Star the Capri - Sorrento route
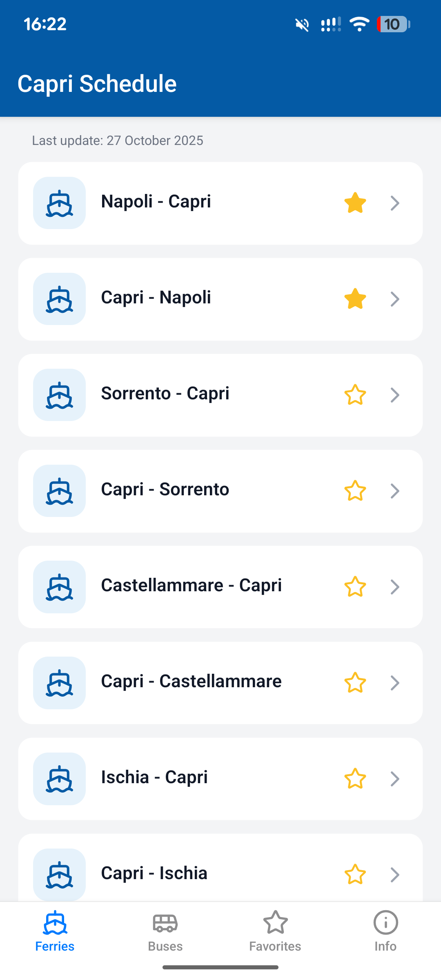The height and width of the screenshot is (980, 441). click(x=355, y=491)
